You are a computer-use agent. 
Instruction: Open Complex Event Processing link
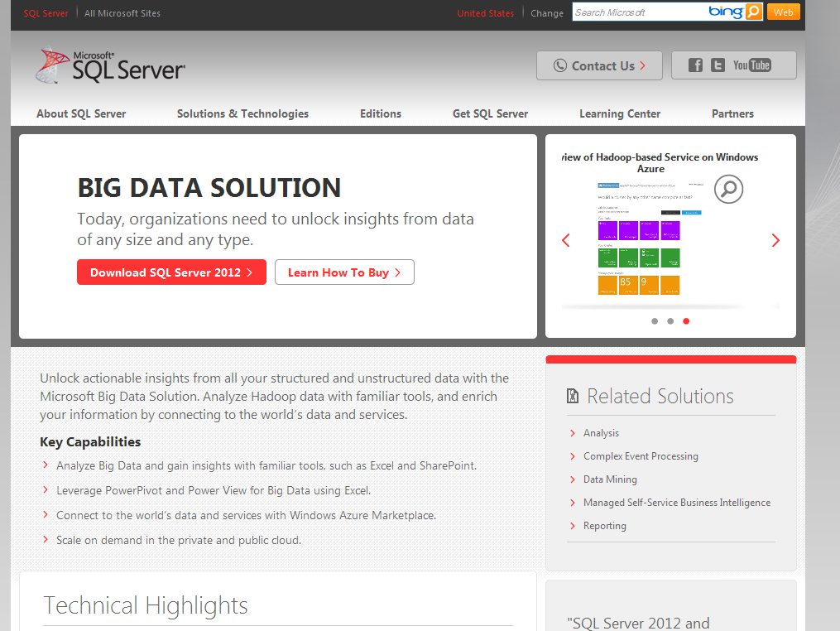click(641, 456)
